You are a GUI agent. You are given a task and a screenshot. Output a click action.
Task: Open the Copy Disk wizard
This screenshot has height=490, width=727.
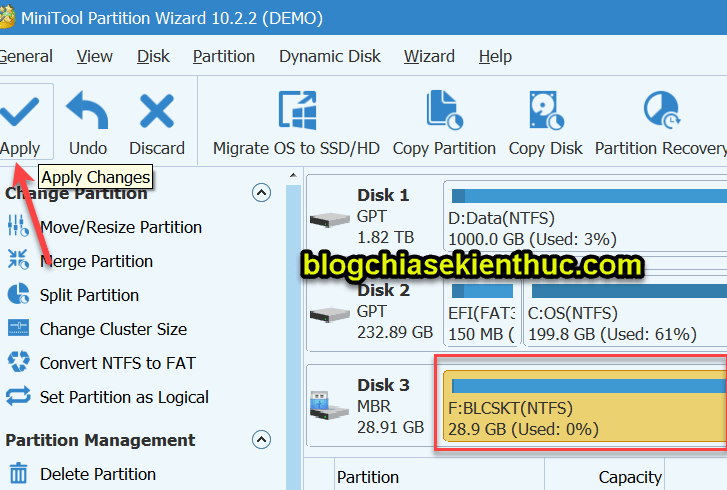click(546, 124)
